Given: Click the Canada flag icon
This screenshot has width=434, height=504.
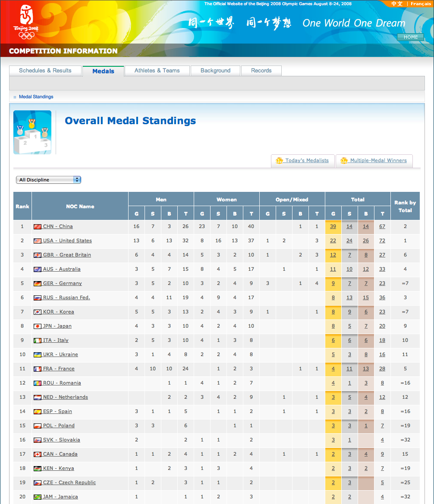Looking at the screenshot, I should (37, 454).
